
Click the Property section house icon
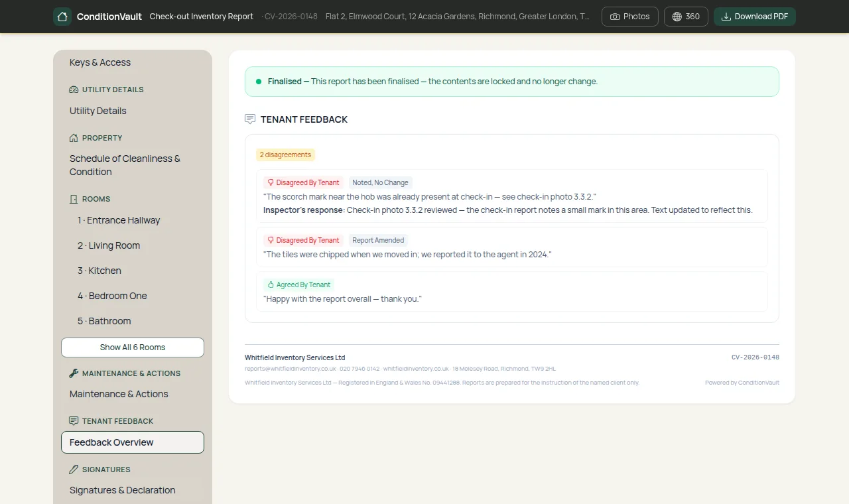(x=74, y=138)
